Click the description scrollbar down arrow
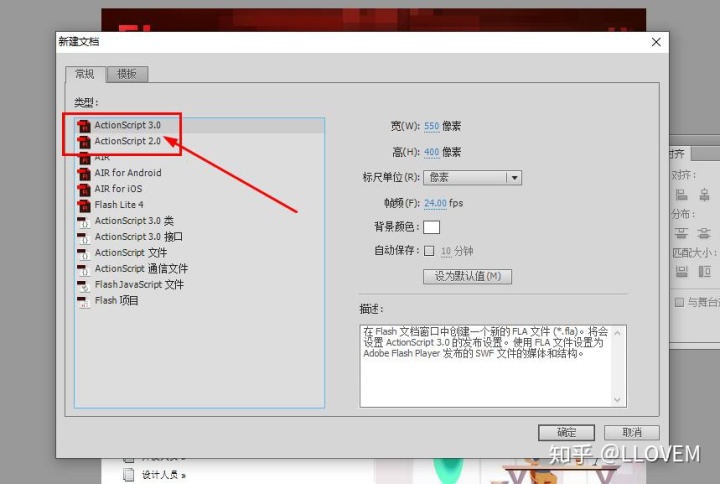Image resolution: width=720 pixels, height=484 pixels. [x=618, y=400]
